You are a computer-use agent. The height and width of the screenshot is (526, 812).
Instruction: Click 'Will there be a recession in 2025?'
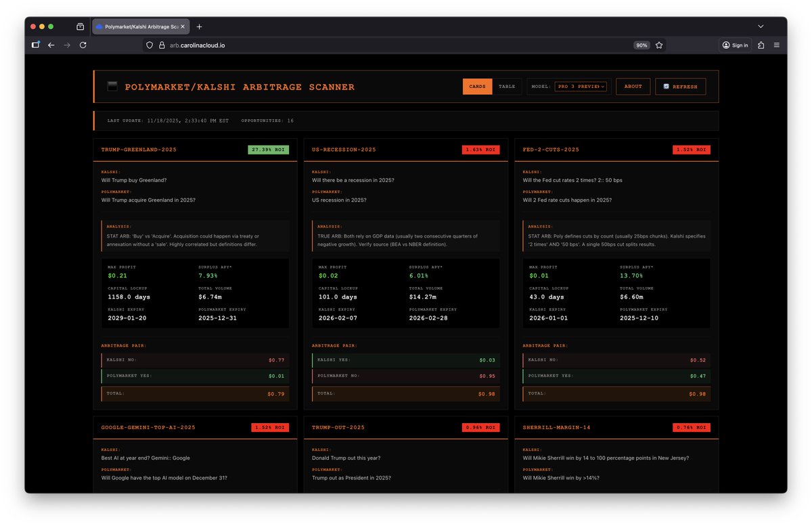[353, 180]
